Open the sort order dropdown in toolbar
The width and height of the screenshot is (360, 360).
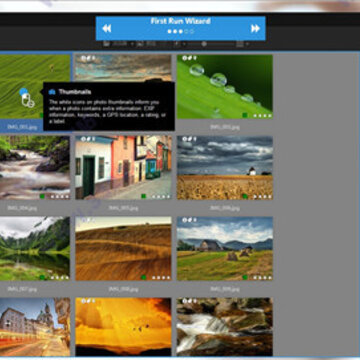177,44
